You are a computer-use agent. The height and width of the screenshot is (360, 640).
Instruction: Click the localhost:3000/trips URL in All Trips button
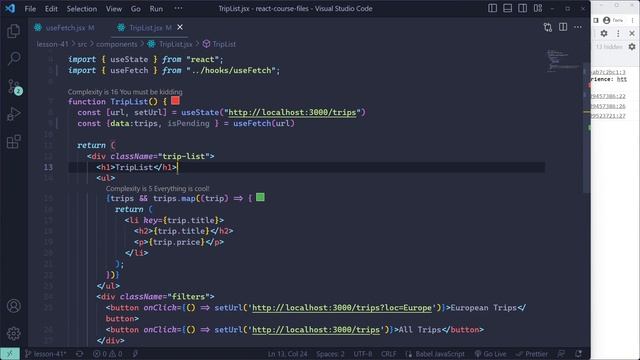pyautogui.click(x=316, y=330)
